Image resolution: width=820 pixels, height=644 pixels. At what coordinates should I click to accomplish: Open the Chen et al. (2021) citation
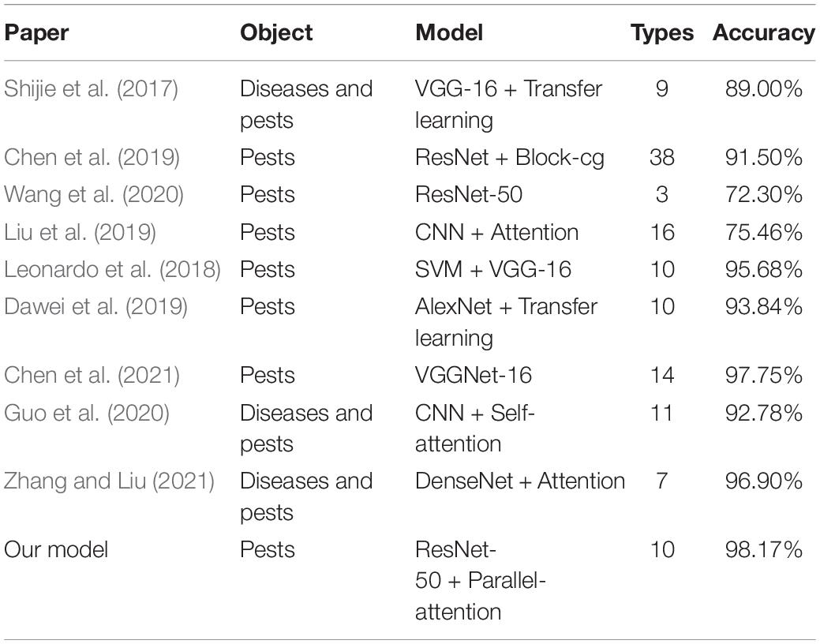[x=92, y=376]
